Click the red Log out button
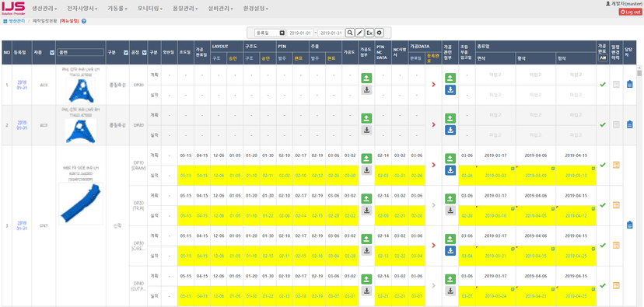 630,12
